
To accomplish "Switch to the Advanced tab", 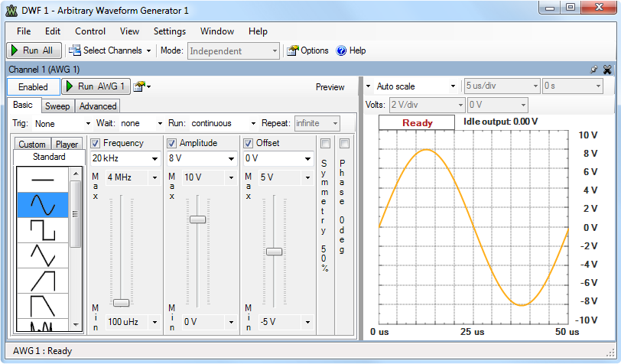I will (98, 106).
